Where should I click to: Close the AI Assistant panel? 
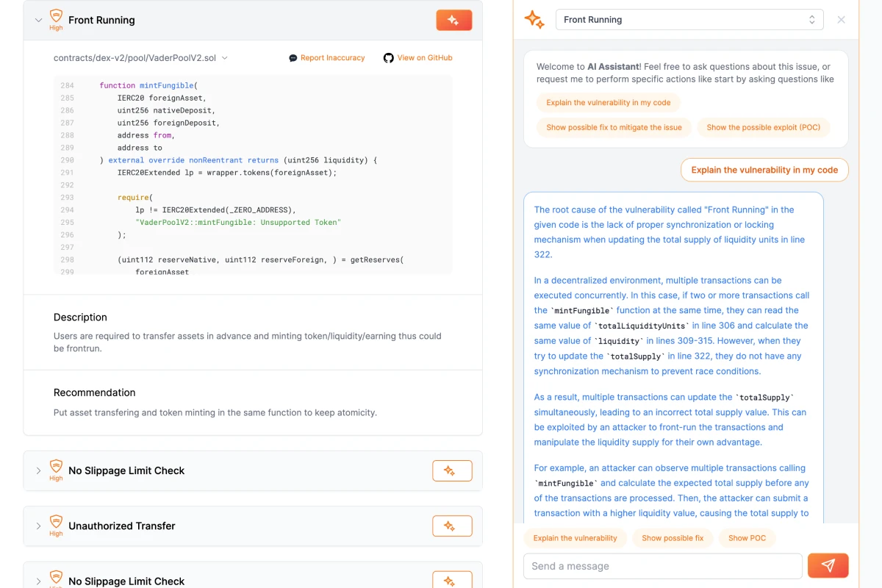click(841, 20)
